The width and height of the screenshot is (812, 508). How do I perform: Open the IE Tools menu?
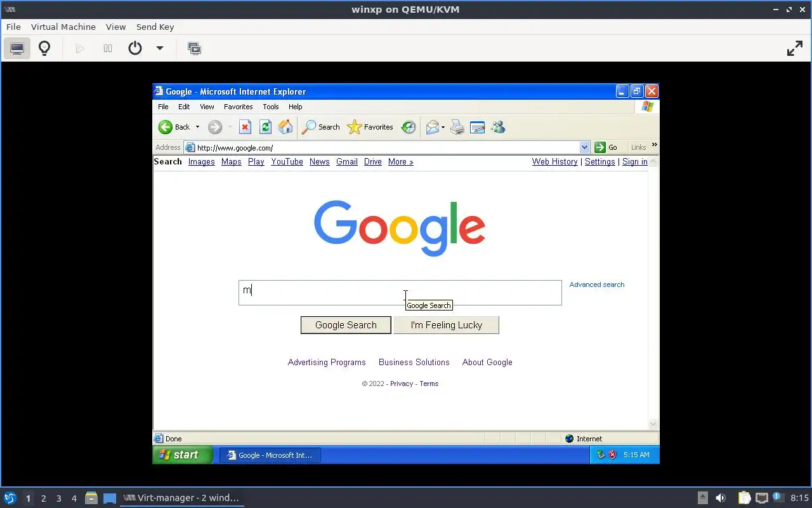271,107
